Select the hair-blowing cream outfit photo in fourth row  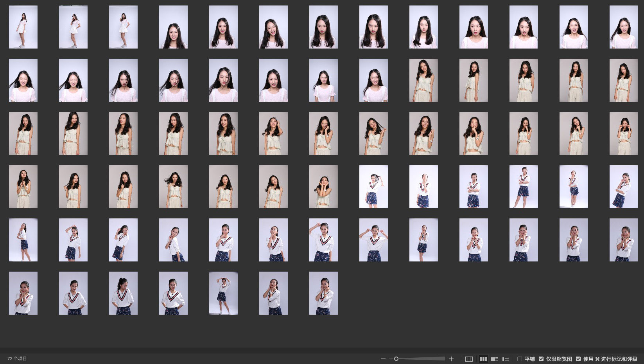173,187
